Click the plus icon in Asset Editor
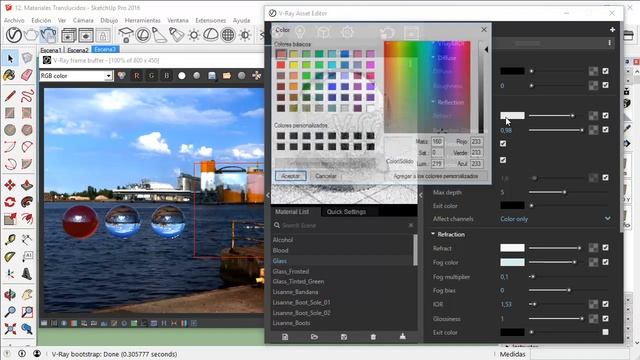Screen dimensions: 640x360 (612, 30)
